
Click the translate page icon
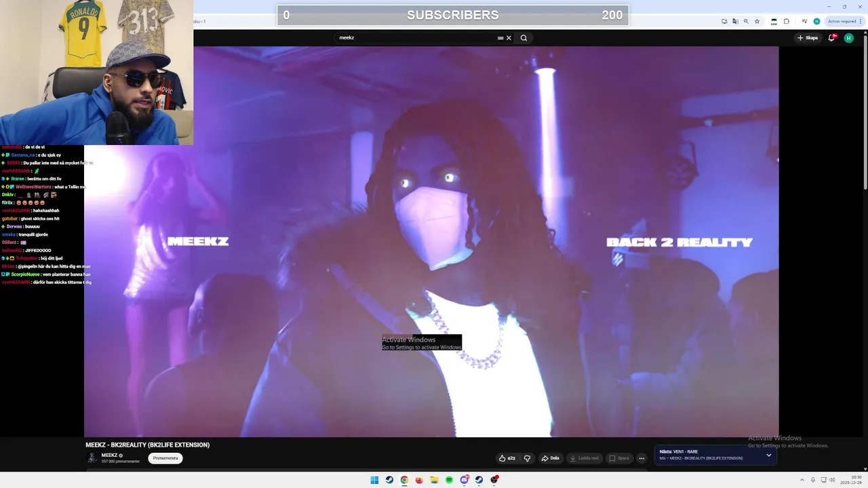tap(735, 21)
